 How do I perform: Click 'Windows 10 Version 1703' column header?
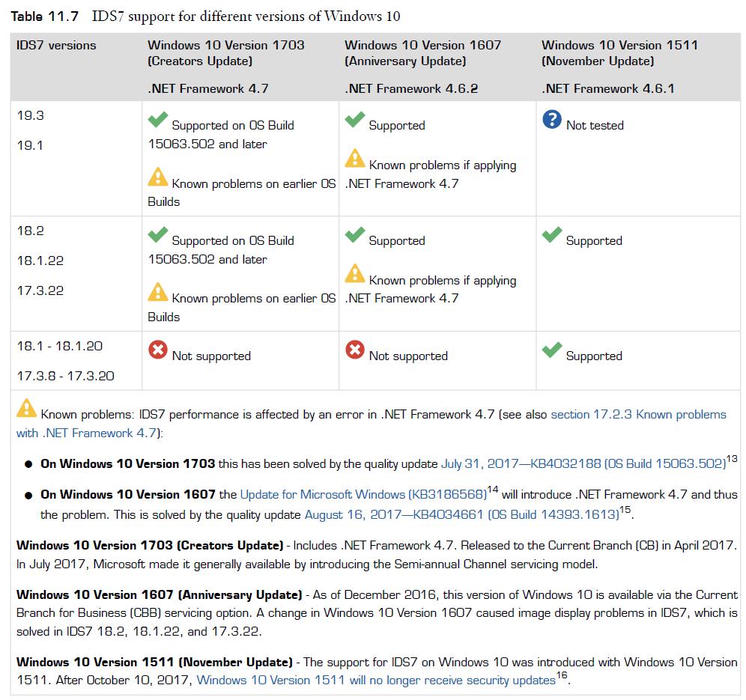[x=226, y=46]
